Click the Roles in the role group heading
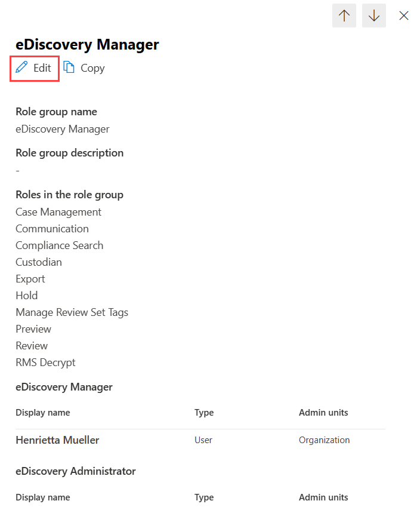Image resolution: width=420 pixels, height=510 pixels. click(x=70, y=195)
